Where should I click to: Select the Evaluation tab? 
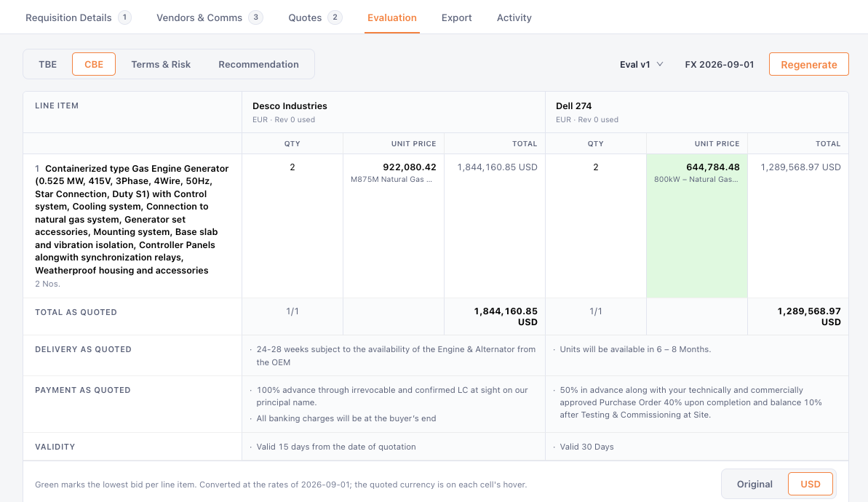tap(392, 17)
